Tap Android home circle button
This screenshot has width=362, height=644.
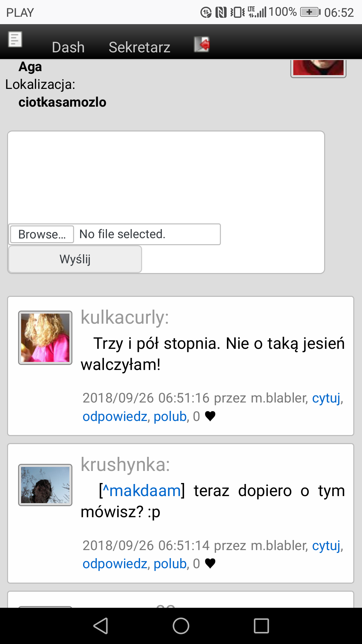pos(181,626)
